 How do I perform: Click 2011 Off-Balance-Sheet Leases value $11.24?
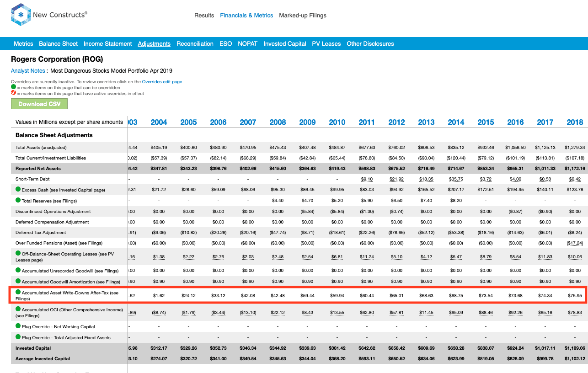tap(367, 257)
